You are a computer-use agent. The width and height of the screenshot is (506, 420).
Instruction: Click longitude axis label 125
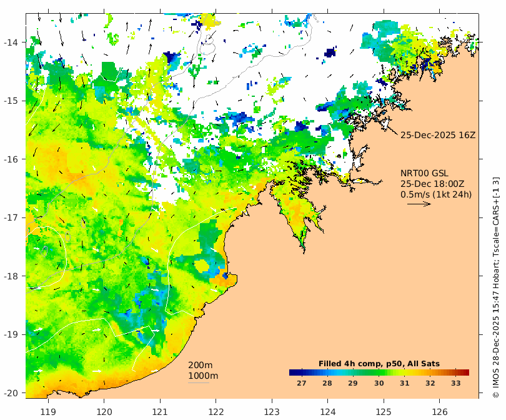click(384, 412)
